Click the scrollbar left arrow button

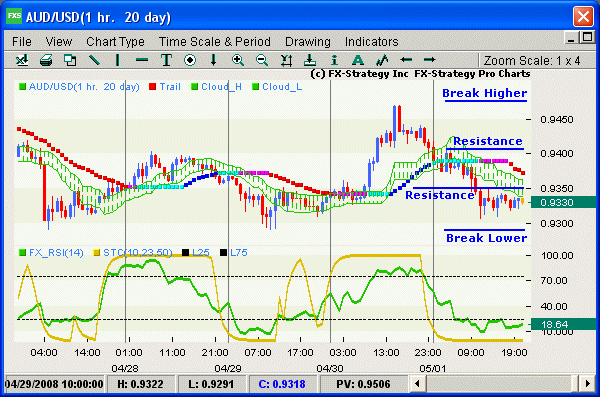(417, 384)
